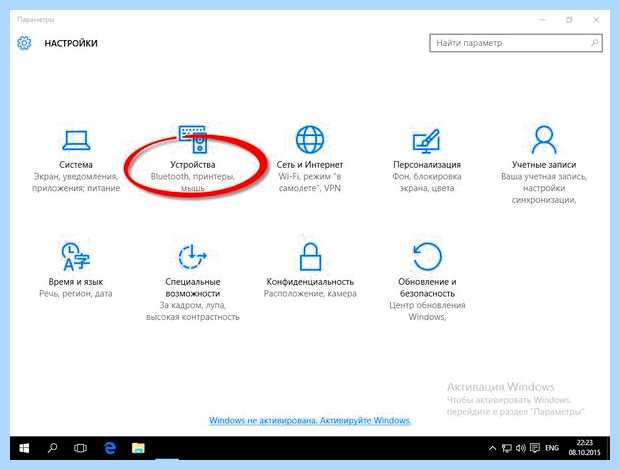The height and width of the screenshot is (470, 620).
Task: Select the Устройства category title
Action: [x=193, y=164]
